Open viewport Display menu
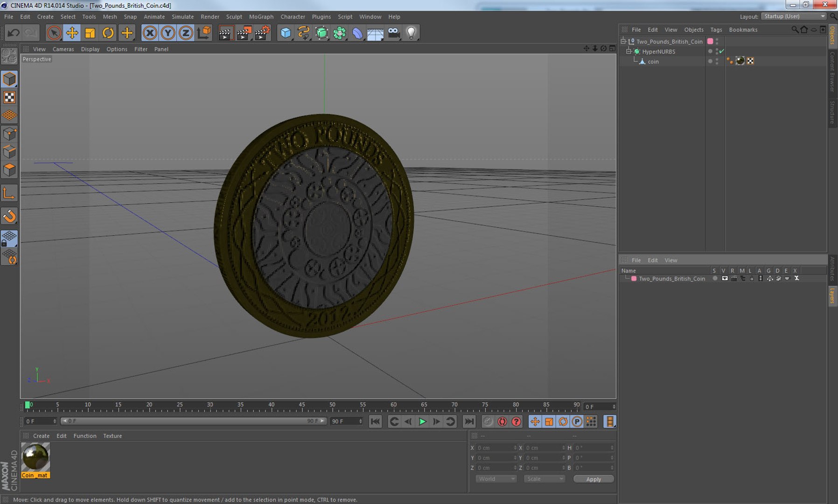Image resolution: width=838 pixels, height=504 pixels. [x=90, y=49]
